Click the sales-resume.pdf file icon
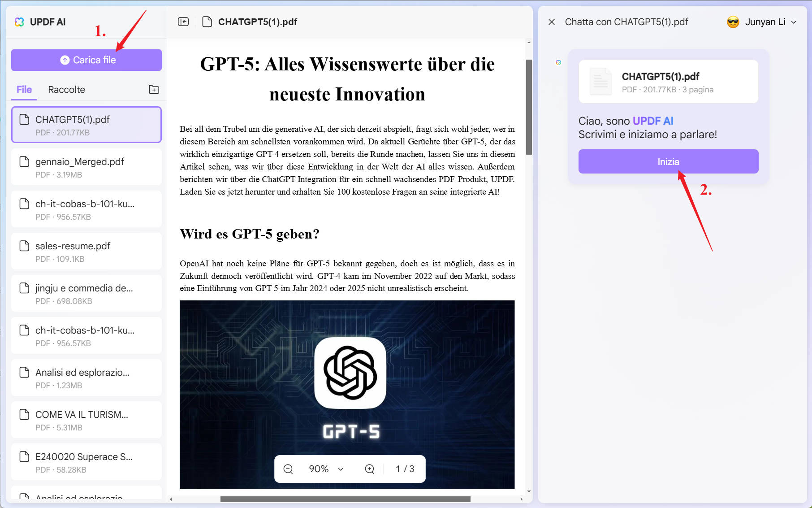 [x=24, y=246]
